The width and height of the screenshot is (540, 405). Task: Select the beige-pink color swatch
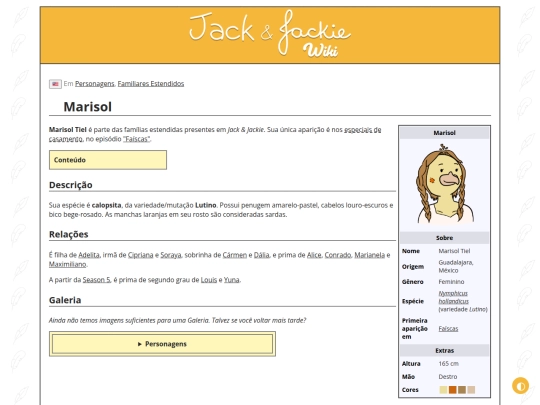click(x=471, y=390)
